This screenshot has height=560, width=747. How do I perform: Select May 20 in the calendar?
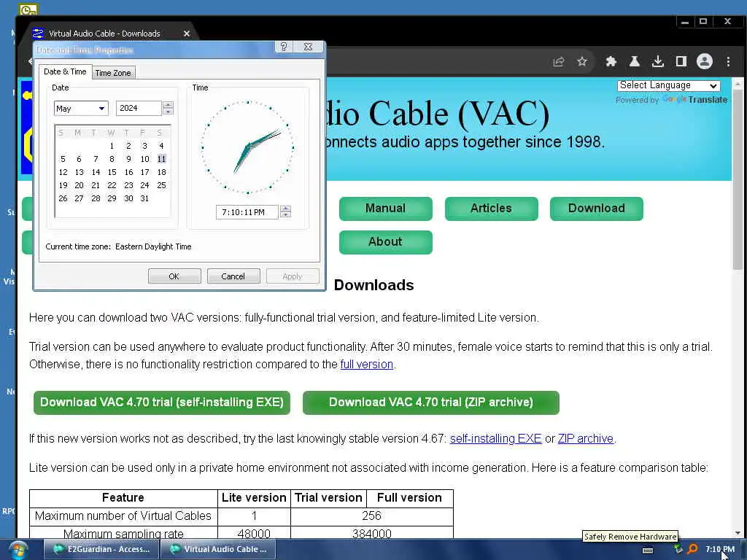(79, 185)
